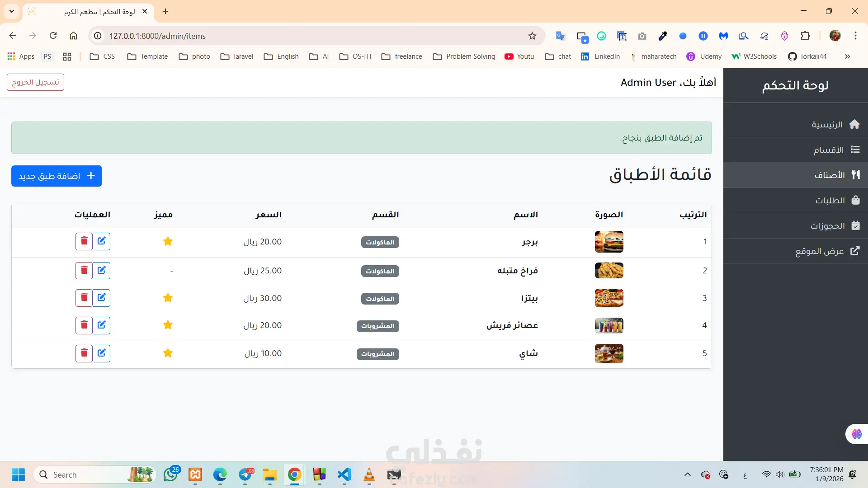Click edit icon for برجر row
The height and width of the screenshot is (488, 868).
coord(101,241)
